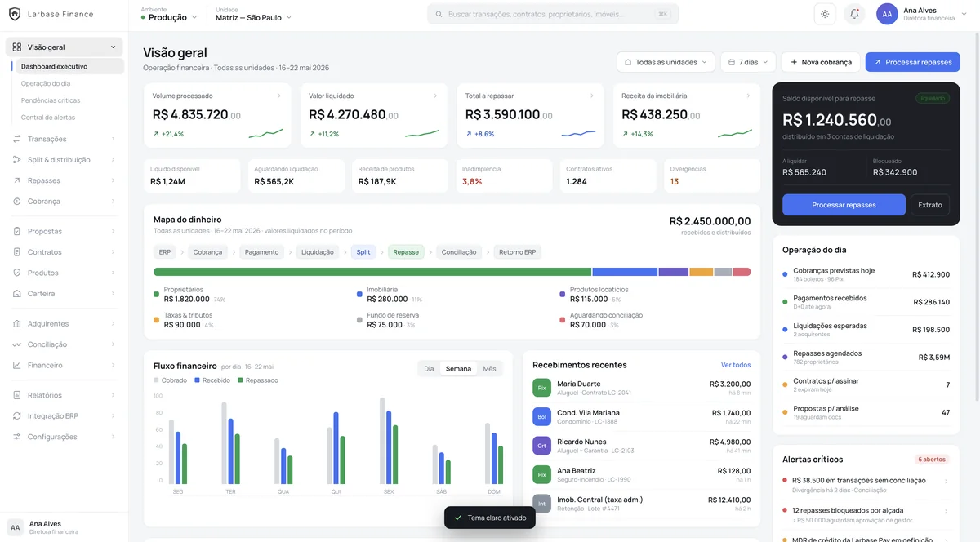Click the Crt badge beside Ricardo Nunes
Viewport: 980px width, 542px height.
pyautogui.click(x=541, y=446)
